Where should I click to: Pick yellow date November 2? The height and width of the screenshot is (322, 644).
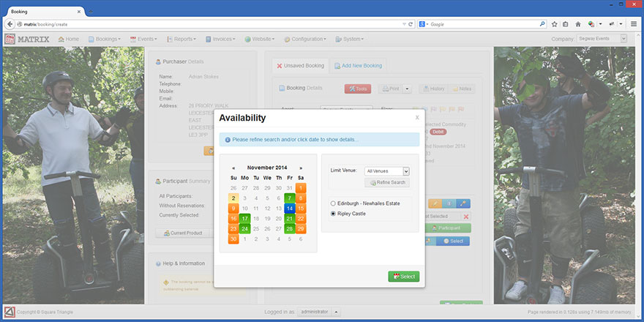pos(233,198)
